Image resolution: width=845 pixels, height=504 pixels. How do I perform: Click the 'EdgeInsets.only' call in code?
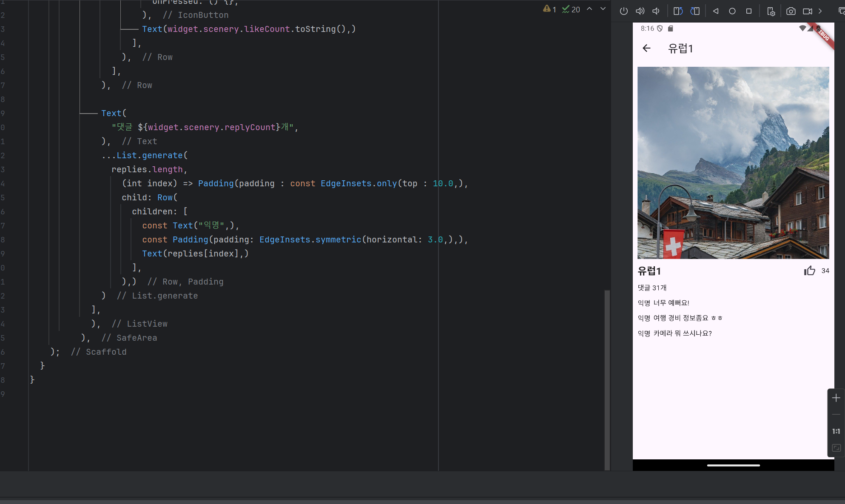pyautogui.click(x=359, y=183)
